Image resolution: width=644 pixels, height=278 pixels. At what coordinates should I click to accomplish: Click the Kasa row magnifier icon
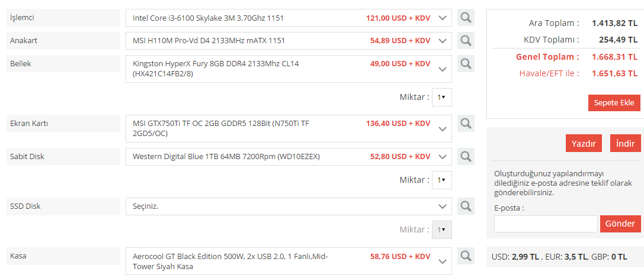(x=466, y=256)
